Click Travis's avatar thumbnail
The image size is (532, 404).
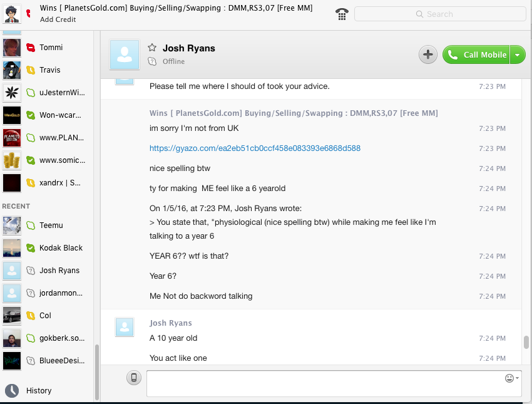tap(12, 70)
